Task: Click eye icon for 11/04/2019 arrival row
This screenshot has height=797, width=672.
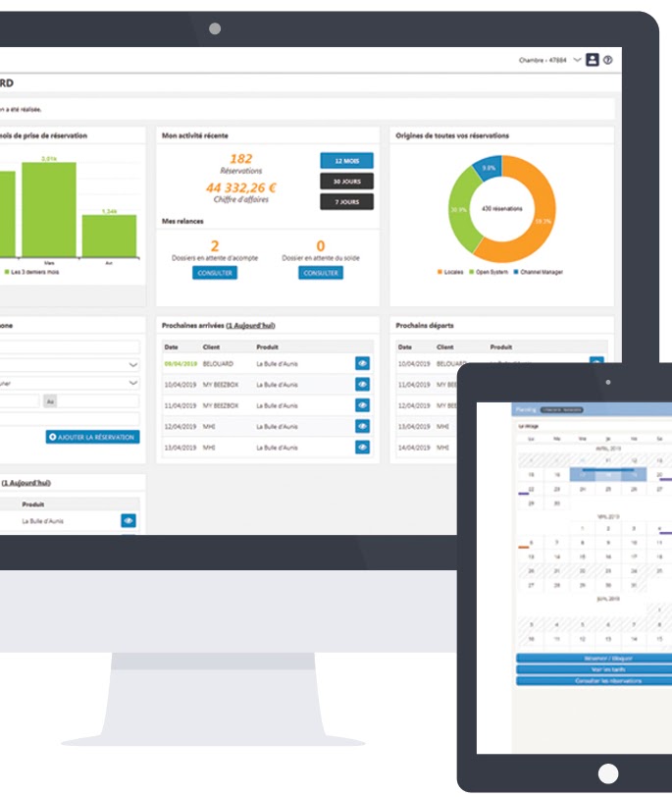Action: tap(362, 405)
